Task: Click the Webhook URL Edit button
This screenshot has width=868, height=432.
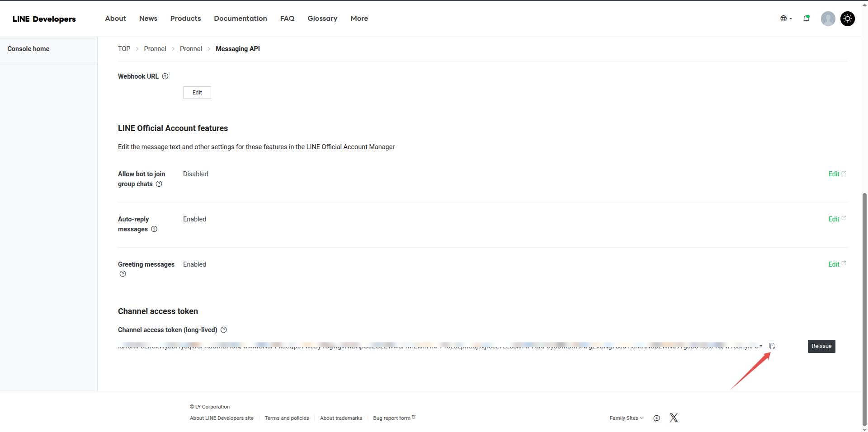Action: click(x=197, y=93)
